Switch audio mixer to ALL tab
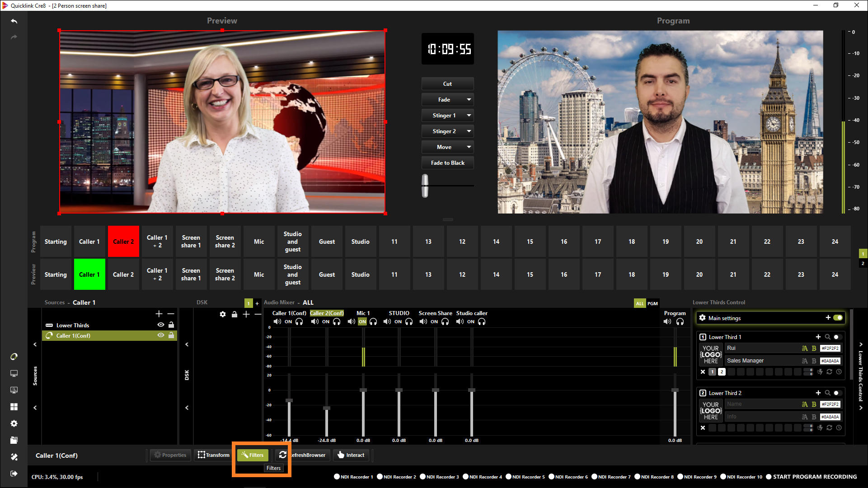868x488 pixels. [x=640, y=303]
